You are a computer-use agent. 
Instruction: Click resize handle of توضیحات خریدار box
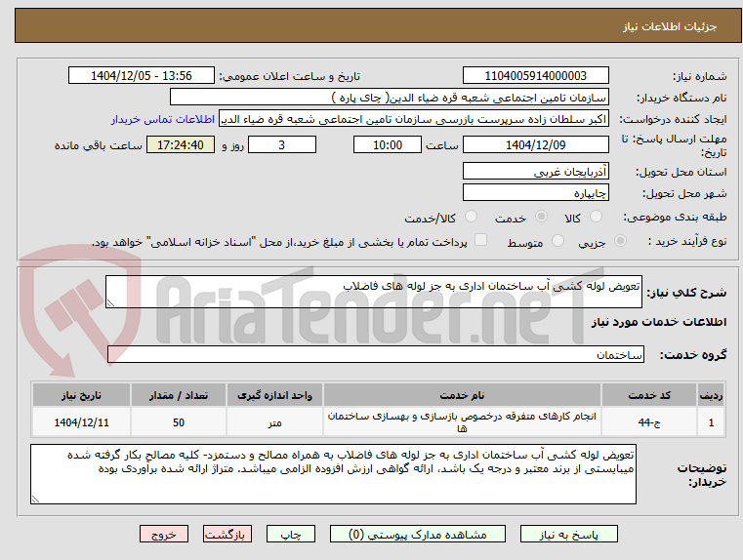click(x=35, y=499)
